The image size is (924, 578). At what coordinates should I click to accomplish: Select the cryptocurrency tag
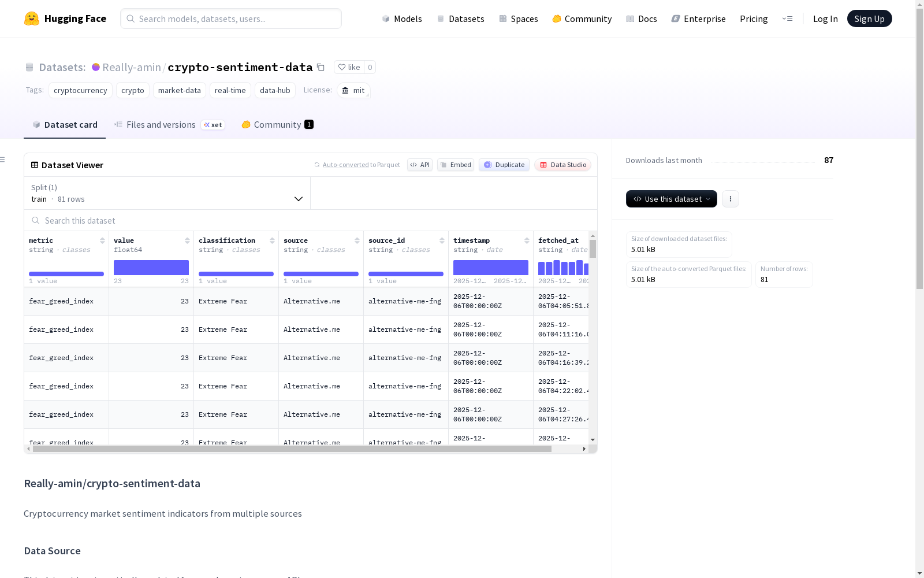(x=80, y=90)
